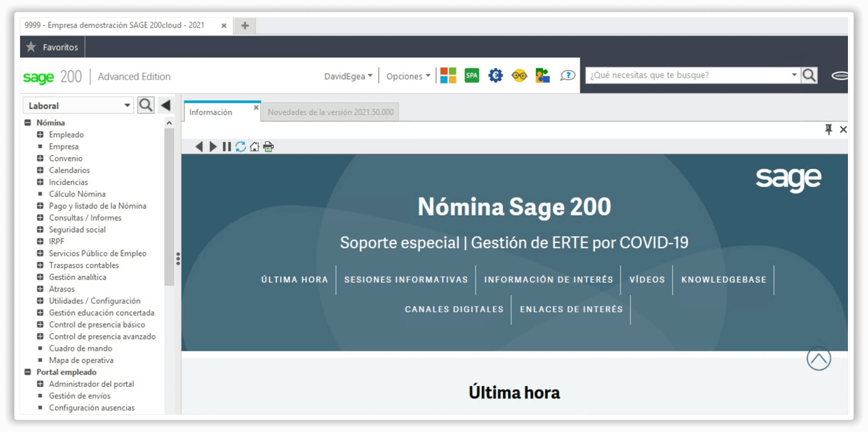Open the help speech bubble icon

(567, 75)
